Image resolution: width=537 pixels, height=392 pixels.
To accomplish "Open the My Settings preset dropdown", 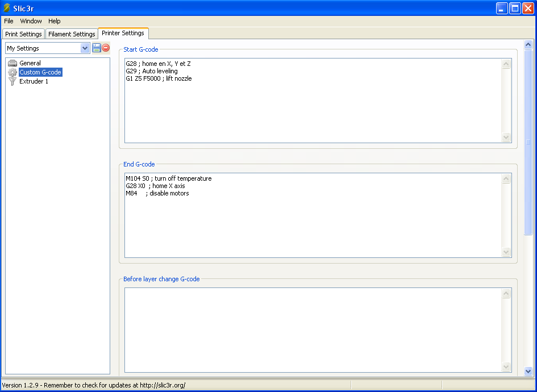I will [x=85, y=48].
